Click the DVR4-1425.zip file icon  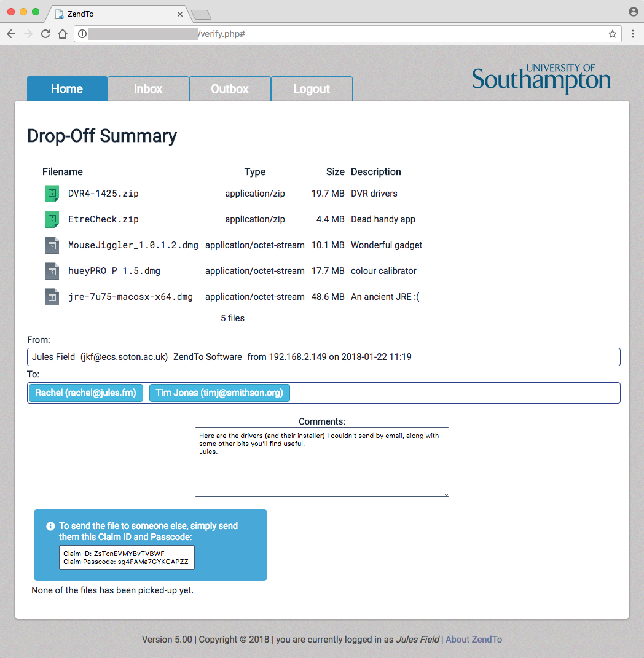pyautogui.click(x=52, y=194)
